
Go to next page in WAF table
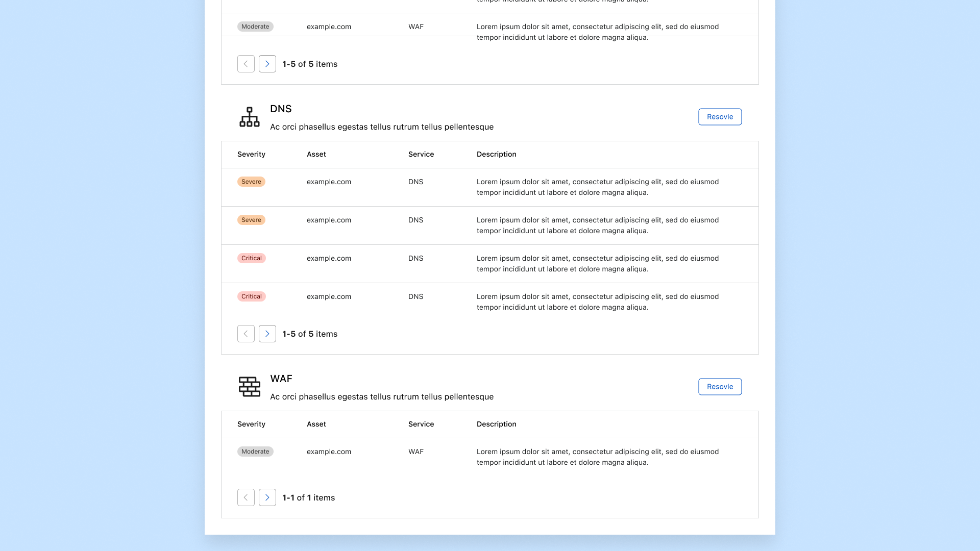[x=267, y=497]
